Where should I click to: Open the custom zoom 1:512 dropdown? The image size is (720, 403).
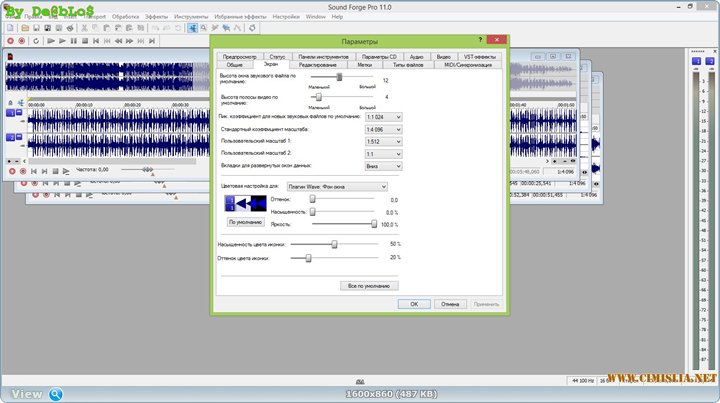384,142
